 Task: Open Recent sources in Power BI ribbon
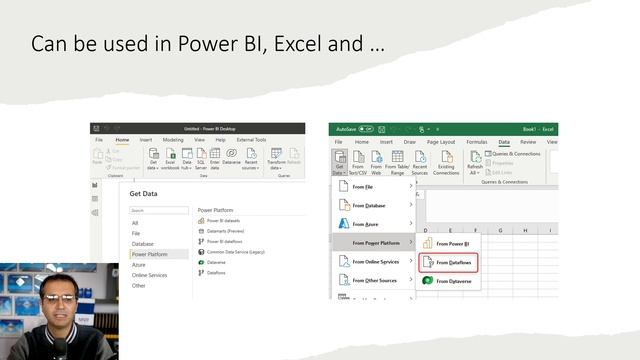251,159
